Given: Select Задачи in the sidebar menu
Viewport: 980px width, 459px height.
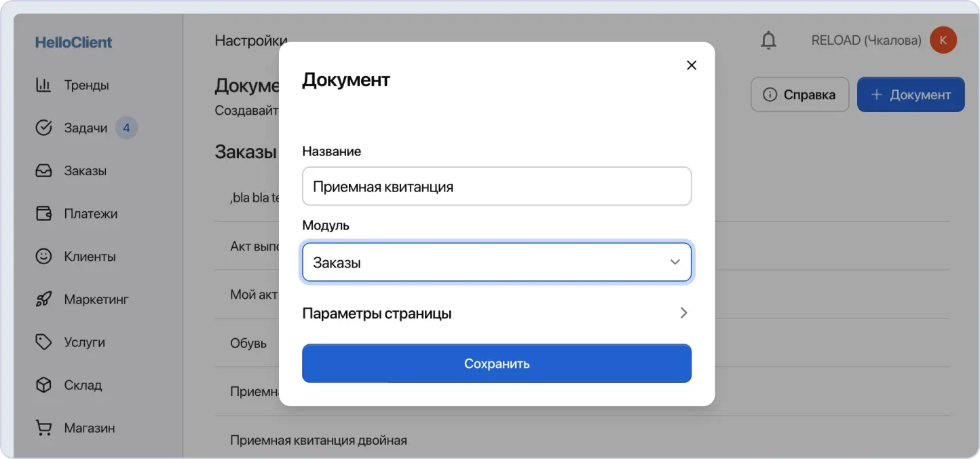Looking at the screenshot, I should [84, 128].
